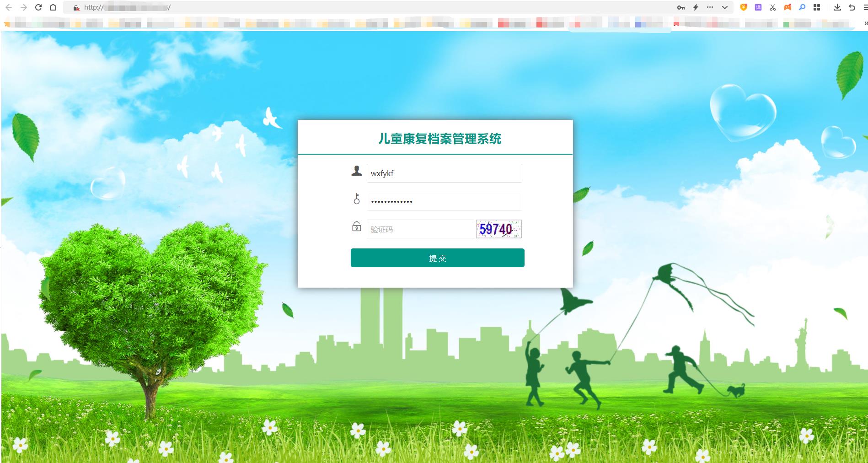Select the scissors screenshot tool
Viewport: 868px width, 463px height.
[773, 7]
